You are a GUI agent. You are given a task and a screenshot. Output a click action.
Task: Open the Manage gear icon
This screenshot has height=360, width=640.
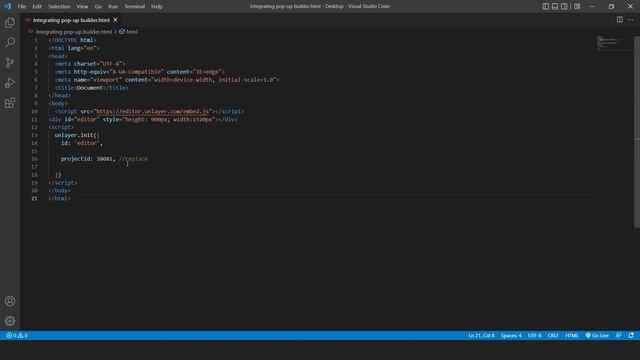tap(10, 321)
